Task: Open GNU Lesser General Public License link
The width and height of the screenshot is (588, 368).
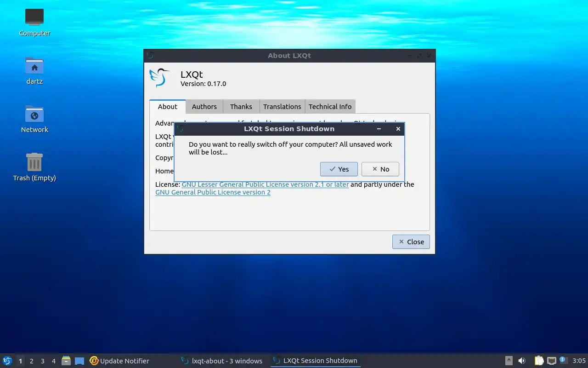Action: [x=265, y=184]
